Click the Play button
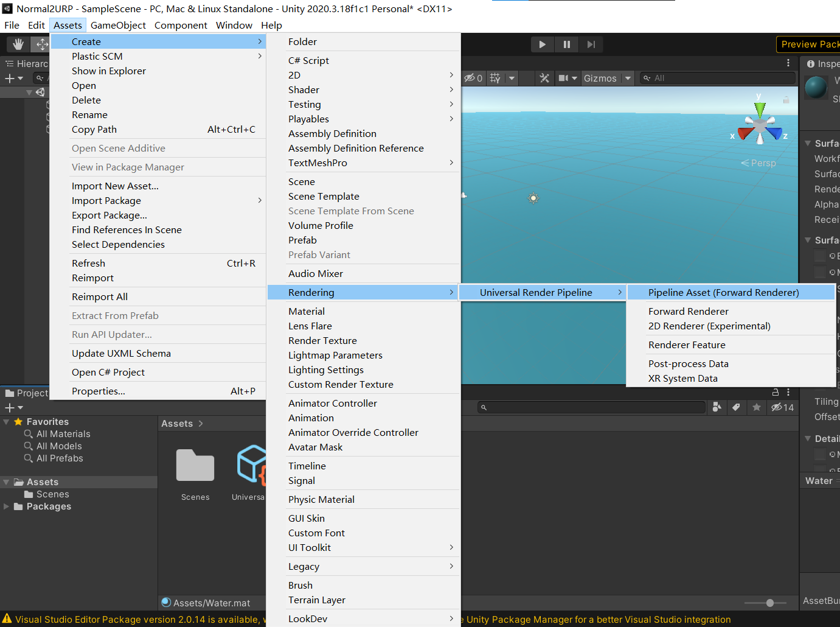This screenshot has height=627, width=840. (x=542, y=44)
